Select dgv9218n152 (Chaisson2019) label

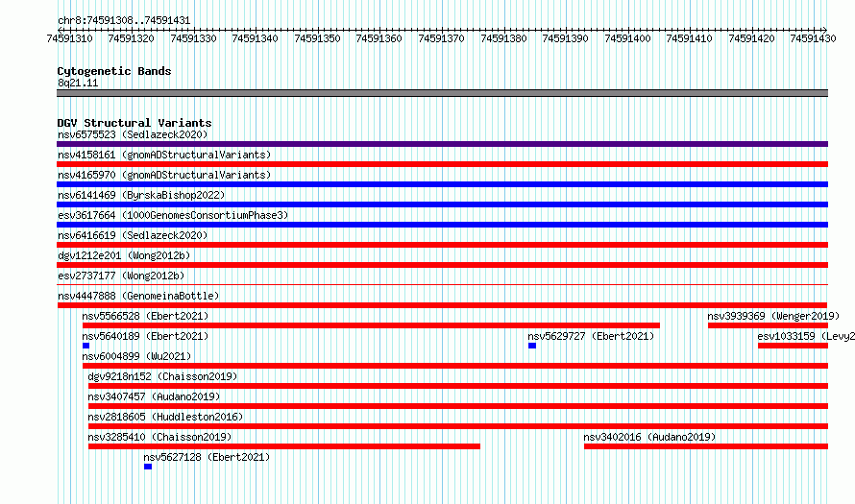point(162,376)
